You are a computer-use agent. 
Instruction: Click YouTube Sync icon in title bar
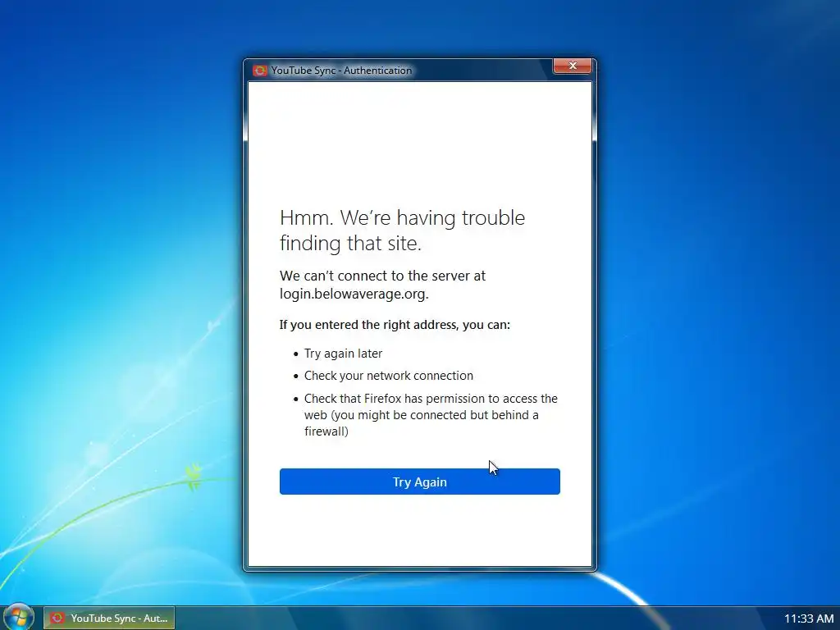[260, 71]
